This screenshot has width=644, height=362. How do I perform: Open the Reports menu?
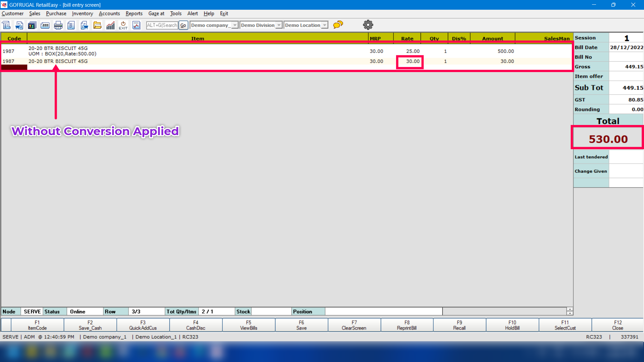[x=134, y=13]
